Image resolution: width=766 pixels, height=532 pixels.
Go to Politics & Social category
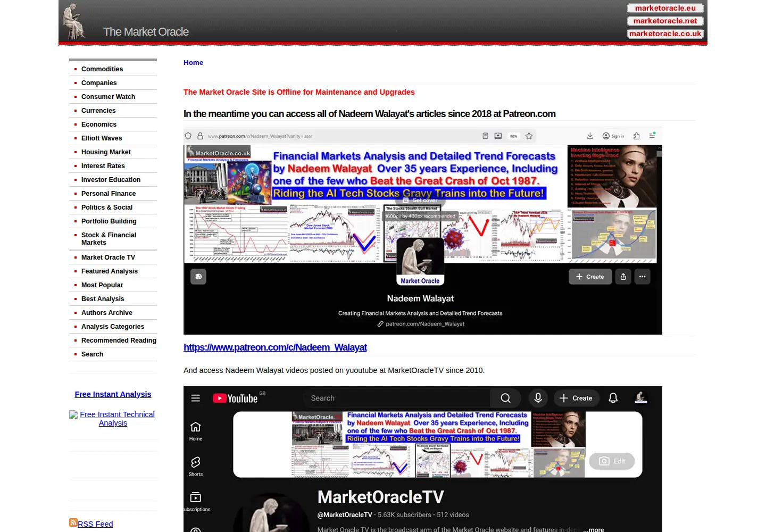pyautogui.click(x=107, y=207)
